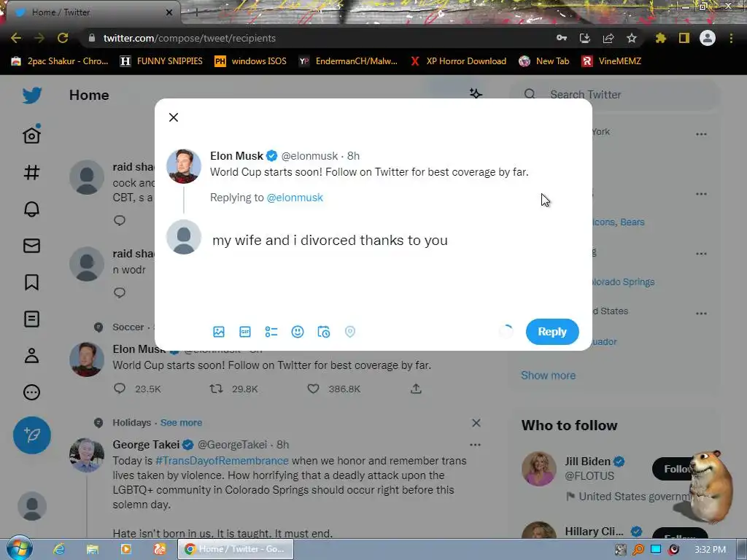Open the GIF picker in reply dialog
This screenshot has width=747, height=560.
(245, 332)
